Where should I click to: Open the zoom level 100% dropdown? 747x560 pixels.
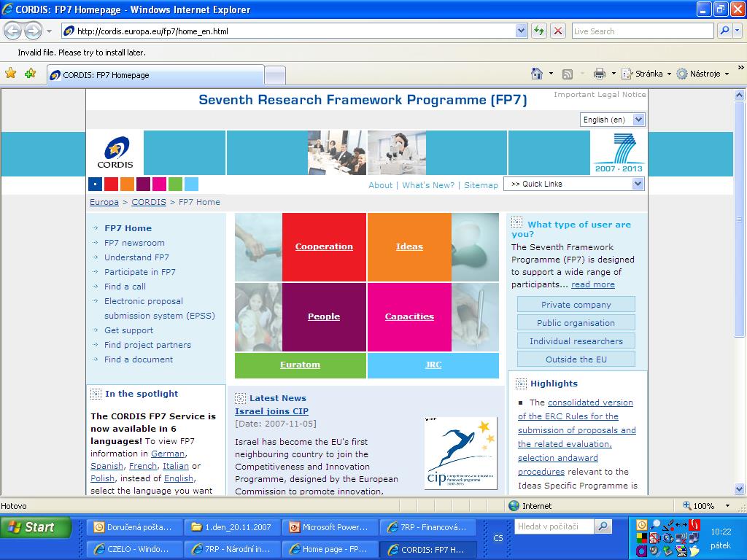727,506
